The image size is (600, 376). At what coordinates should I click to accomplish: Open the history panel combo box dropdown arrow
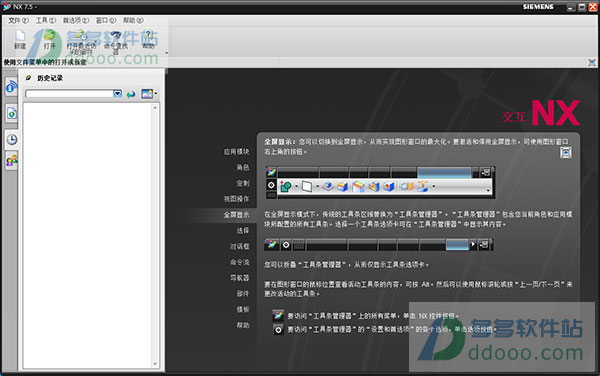[117, 93]
